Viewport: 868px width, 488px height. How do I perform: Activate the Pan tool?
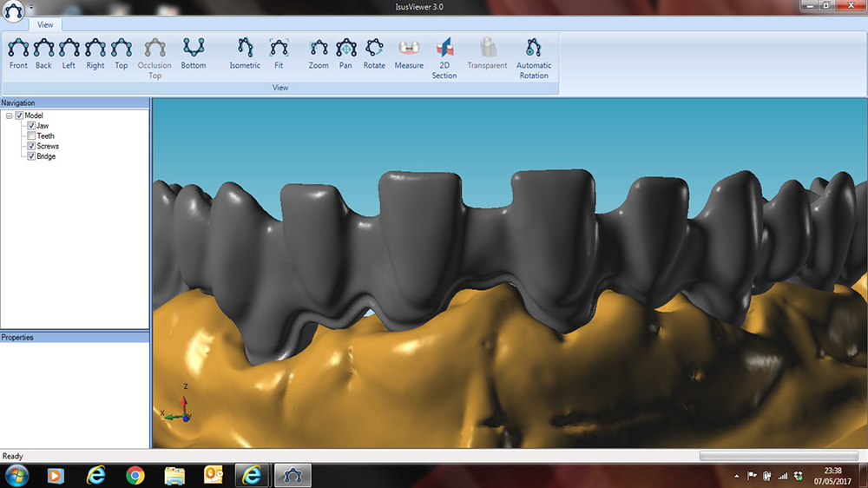[345, 53]
